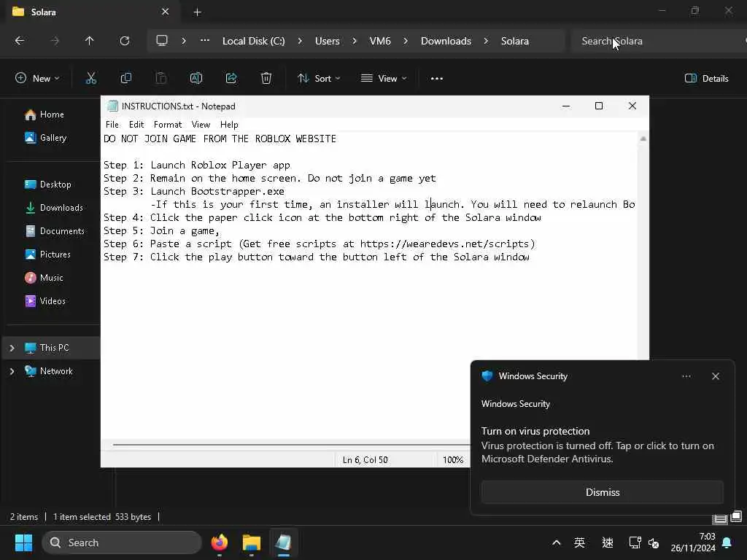Image resolution: width=747 pixels, height=560 pixels.
Task: Click the Copy icon in toolbar
Action: click(125, 78)
